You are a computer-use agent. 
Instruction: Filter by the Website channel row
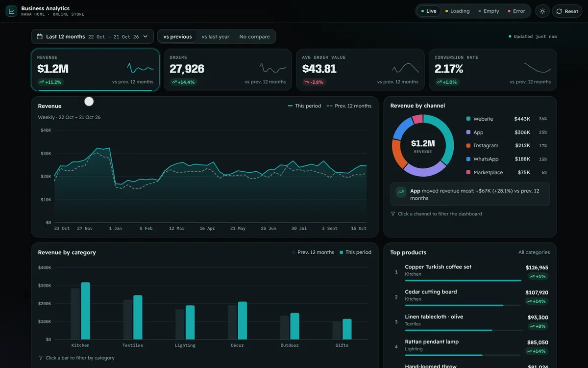click(507, 119)
